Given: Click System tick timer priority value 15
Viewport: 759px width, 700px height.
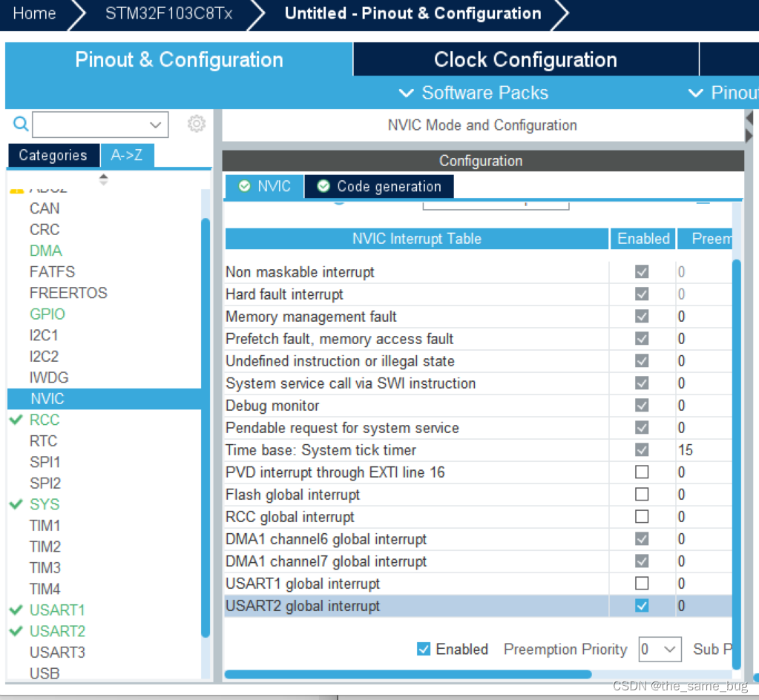Looking at the screenshot, I should [685, 450].
